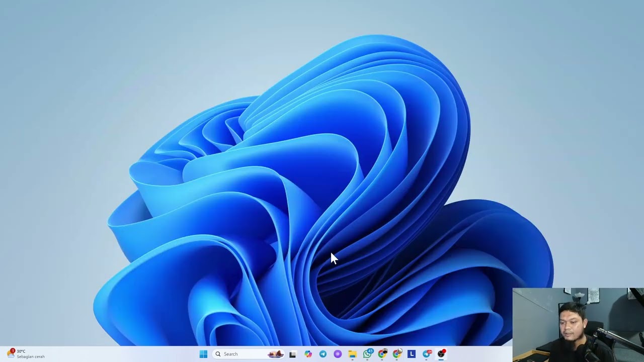Screen dimensions: 644x362
Task: Open OBS Studio from the taskbar
Action: coord(441,354)
